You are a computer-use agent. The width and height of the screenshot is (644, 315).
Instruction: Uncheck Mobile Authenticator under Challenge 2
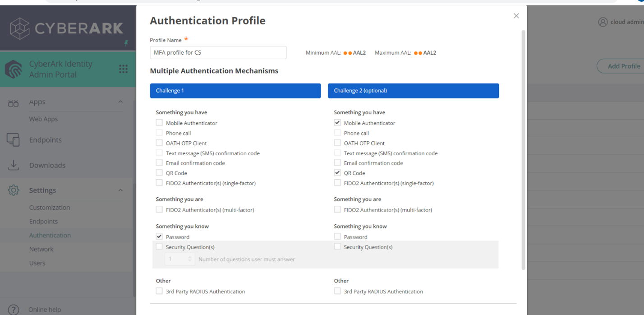337,122
